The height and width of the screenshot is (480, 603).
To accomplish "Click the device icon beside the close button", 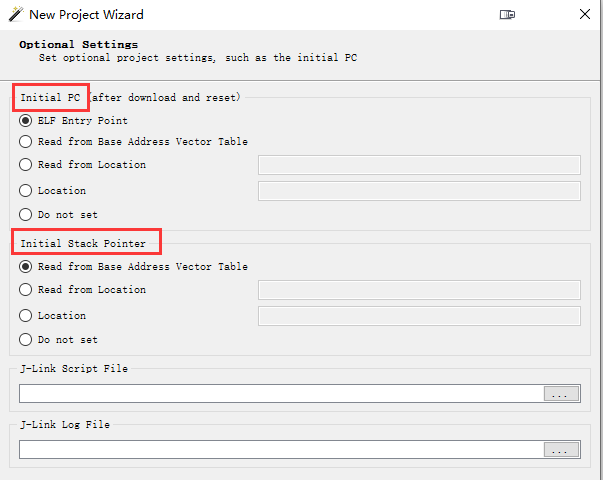I will coord(507,15).
